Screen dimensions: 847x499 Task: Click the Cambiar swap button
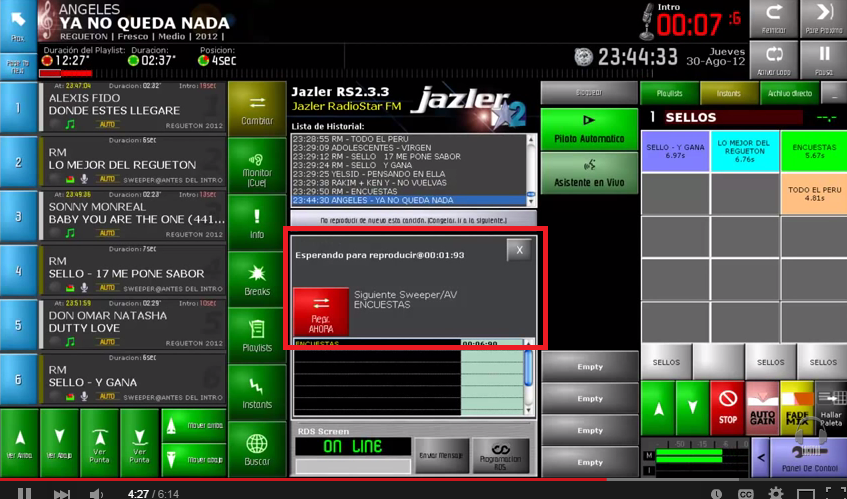point(257,109)
